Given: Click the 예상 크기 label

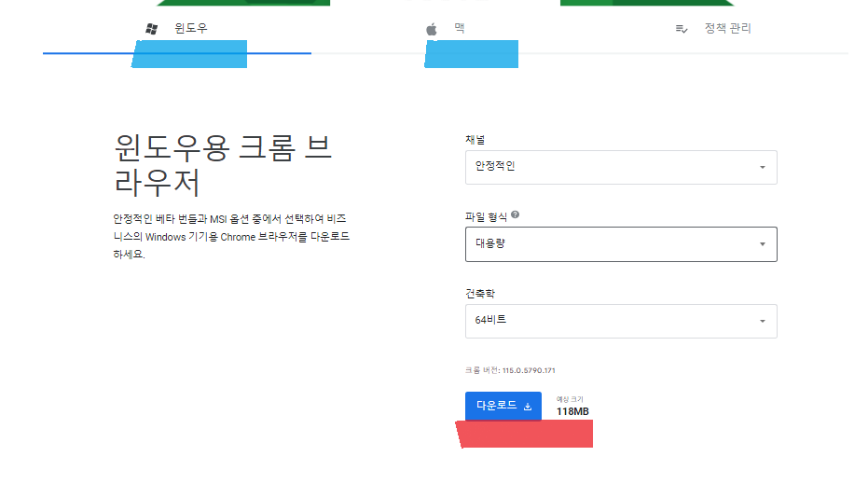Looking at the screenshot, I should point(570,399).
